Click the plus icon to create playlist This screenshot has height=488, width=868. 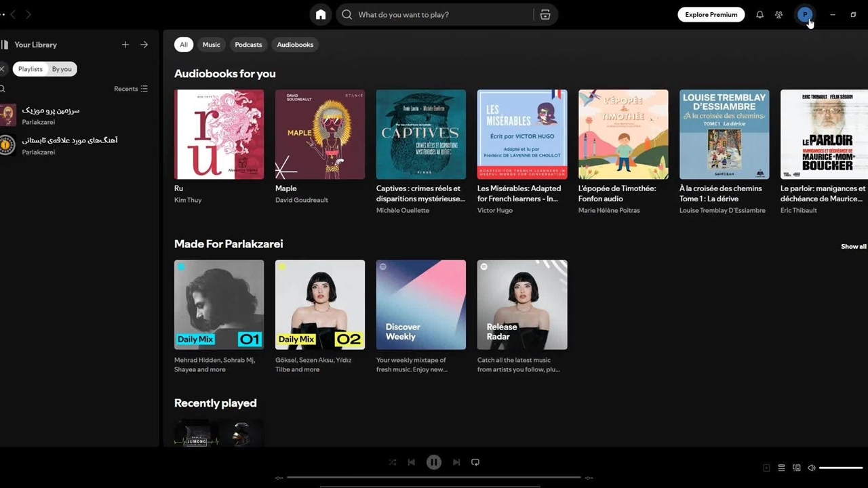coord(125,45)
